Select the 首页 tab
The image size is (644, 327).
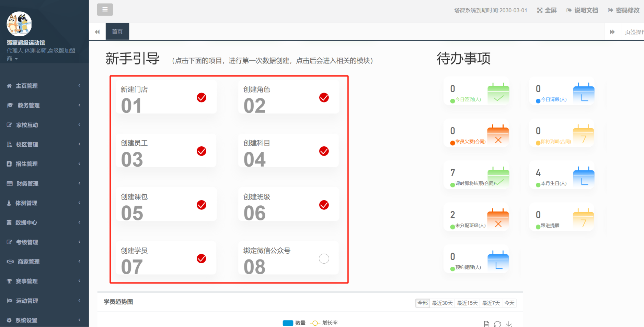point(117,32)
